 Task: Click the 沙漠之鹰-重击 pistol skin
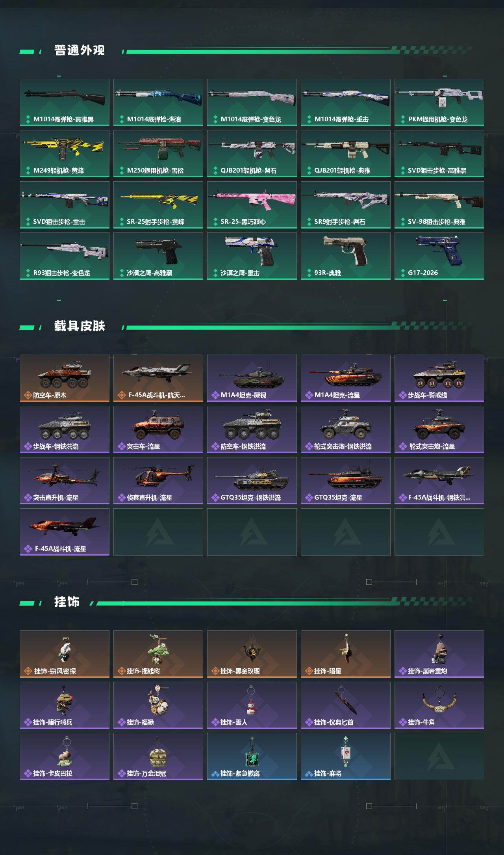coord(252,256)
